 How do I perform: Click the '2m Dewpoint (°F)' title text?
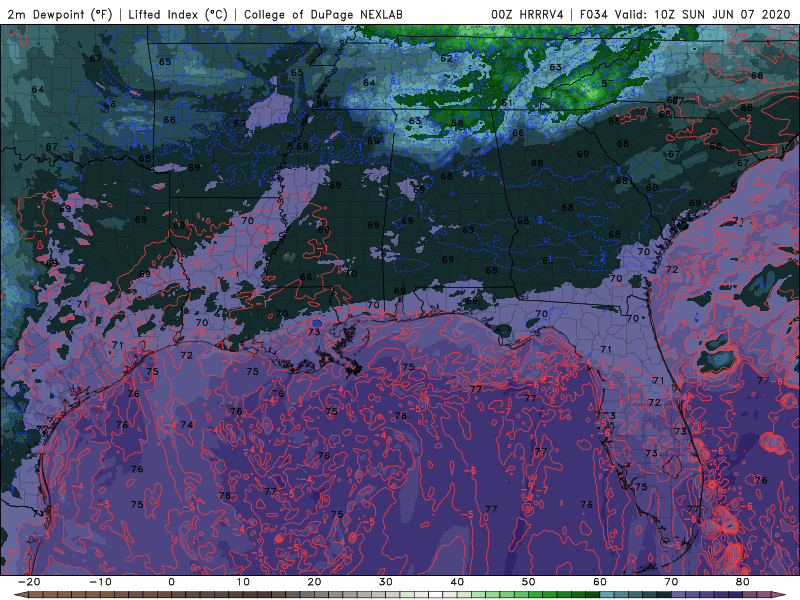[x=60, y=14]
